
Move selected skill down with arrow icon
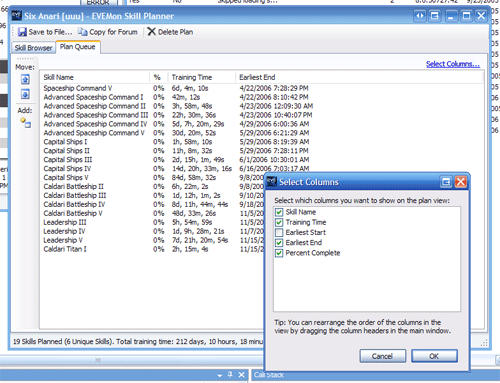25,94
